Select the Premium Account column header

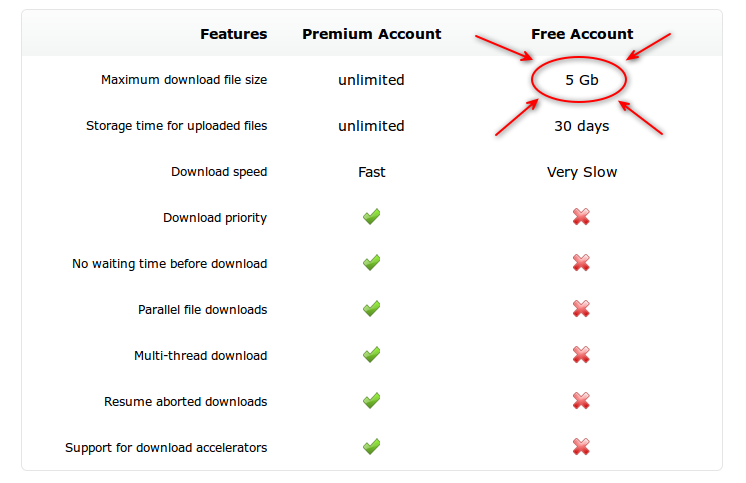(x=372, y=34)
